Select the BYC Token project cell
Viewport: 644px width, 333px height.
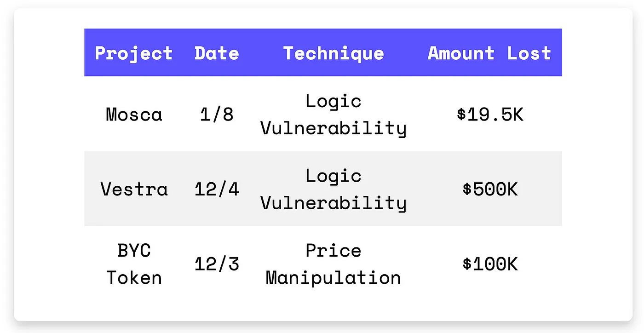coord(134,264)
